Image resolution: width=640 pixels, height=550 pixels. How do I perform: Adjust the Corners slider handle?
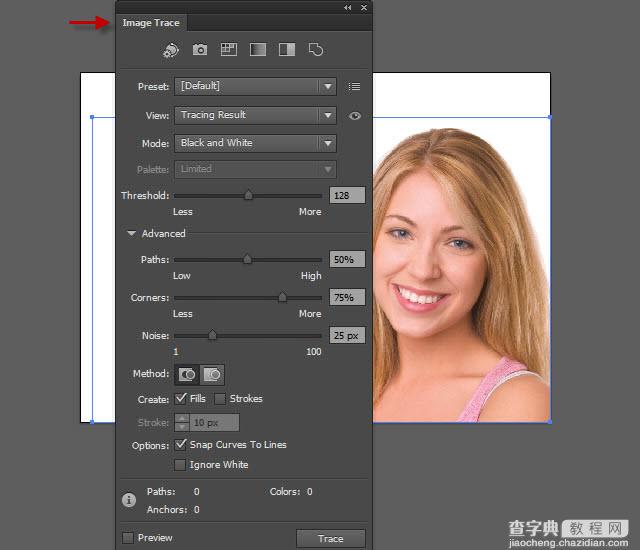point(282,297)
